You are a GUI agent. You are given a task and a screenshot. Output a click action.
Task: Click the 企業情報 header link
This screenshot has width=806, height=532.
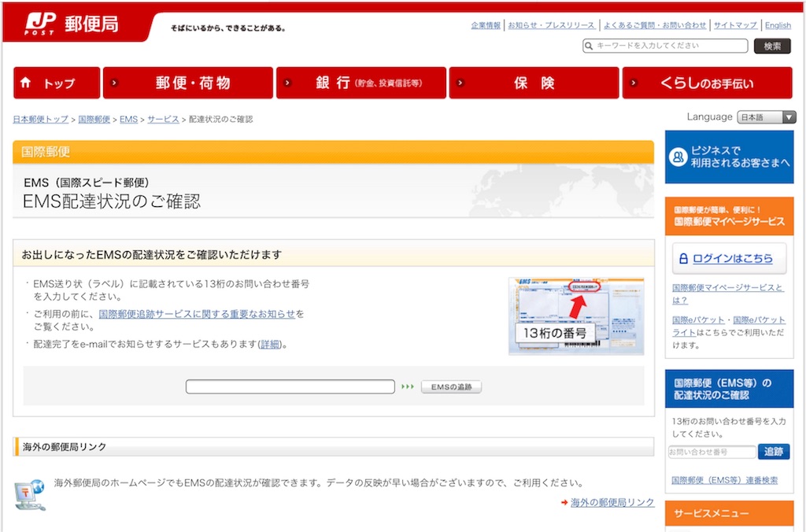coord(486,25)
